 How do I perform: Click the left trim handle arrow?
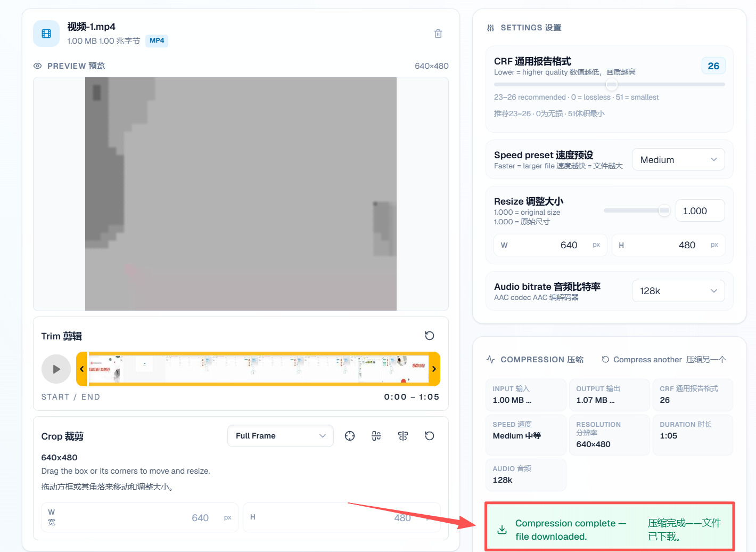(x=82, y=369)
